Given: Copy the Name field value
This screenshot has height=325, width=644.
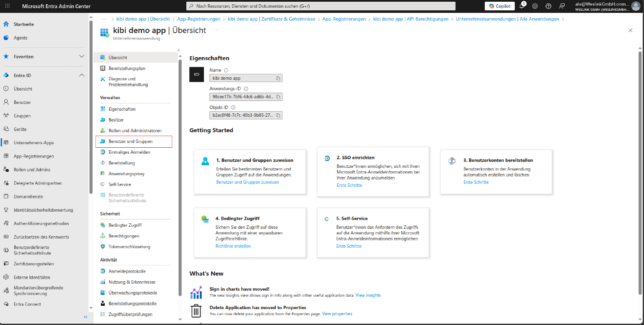Looking at the screenshot, I should (x=278, y=78).
